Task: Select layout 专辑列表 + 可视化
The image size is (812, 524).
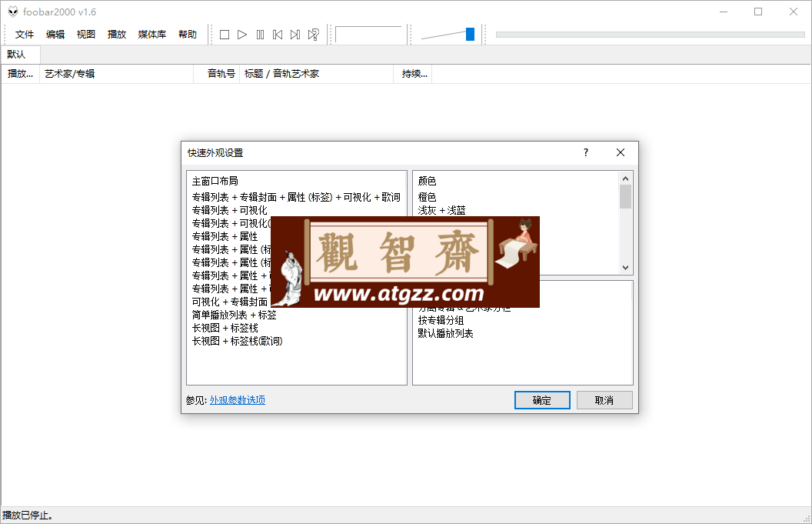Action: point(229,210)
